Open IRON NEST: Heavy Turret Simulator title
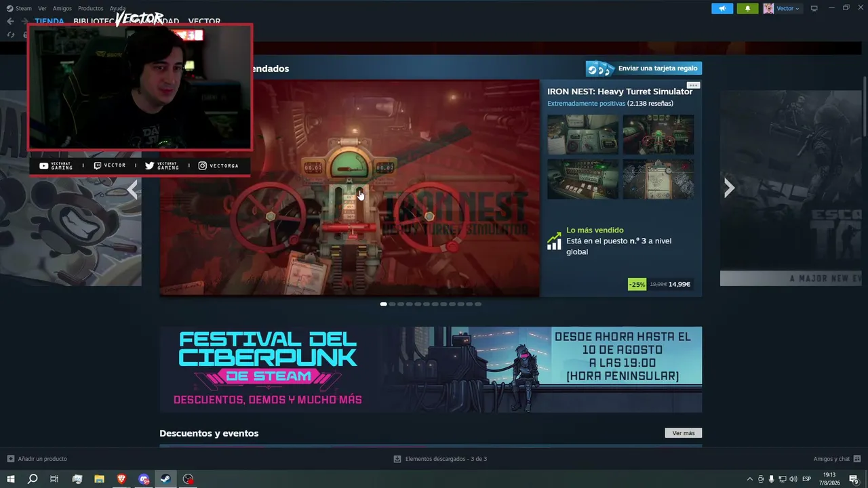The width and height of the screenshot is (868, 488). [x=620, y=91]
